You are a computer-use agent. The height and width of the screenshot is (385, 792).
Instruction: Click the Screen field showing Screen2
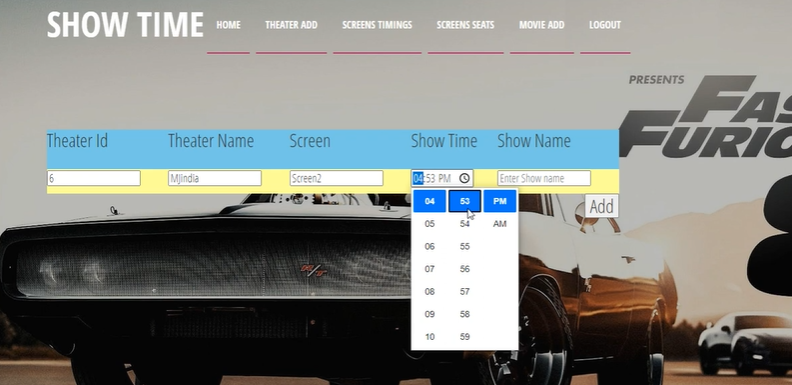336,178
